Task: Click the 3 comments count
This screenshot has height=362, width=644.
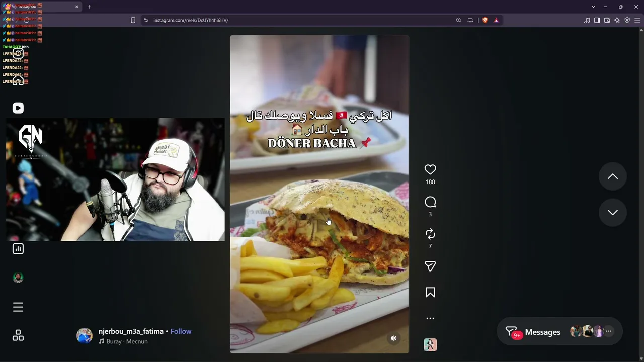Action: coord(430,214)
